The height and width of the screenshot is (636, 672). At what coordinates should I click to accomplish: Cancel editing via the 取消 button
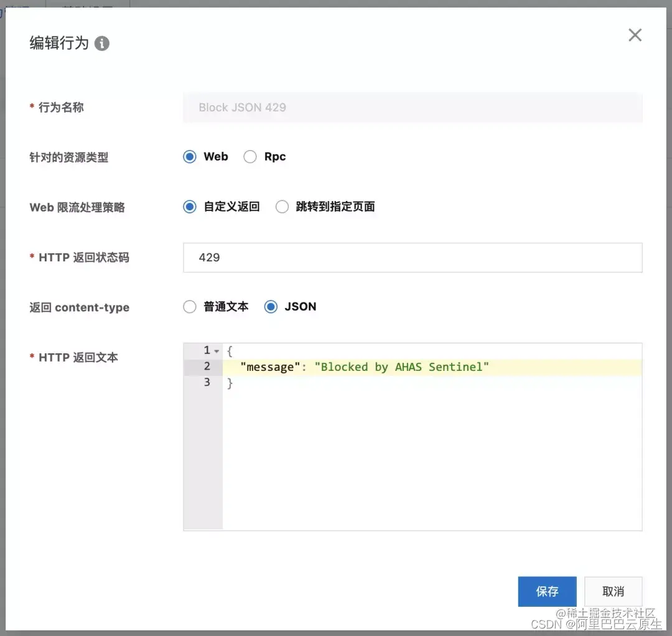pos(613,592)
